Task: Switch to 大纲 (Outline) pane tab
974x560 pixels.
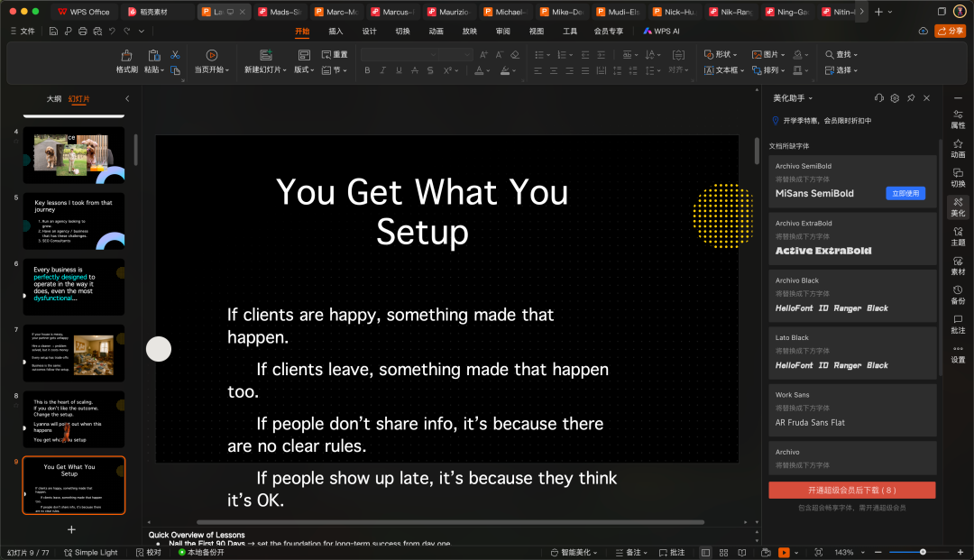Action: pyautogui.click(x=54, y=98)
